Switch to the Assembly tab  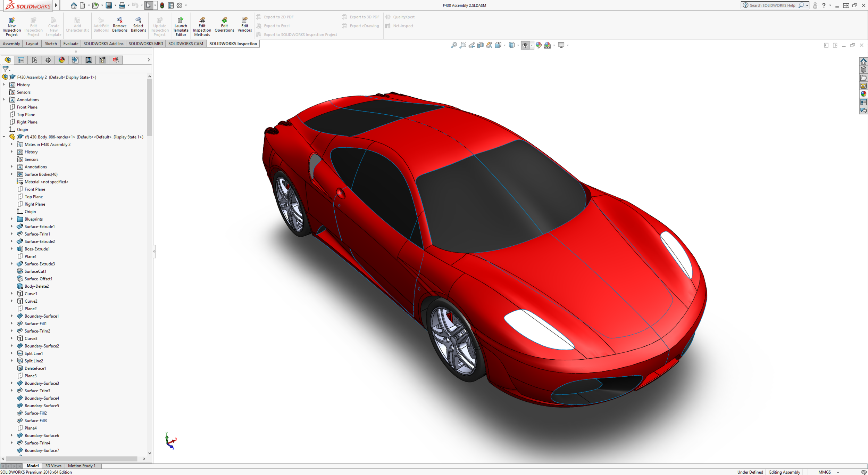click(x=11, y=44)
